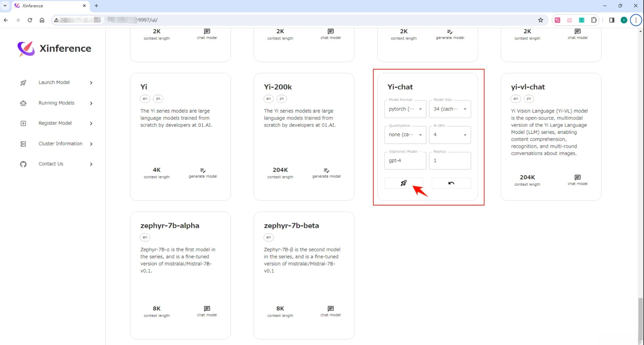Navigate back with the browser back arrow
Screen dimensions: 644x345
[6, 20]
